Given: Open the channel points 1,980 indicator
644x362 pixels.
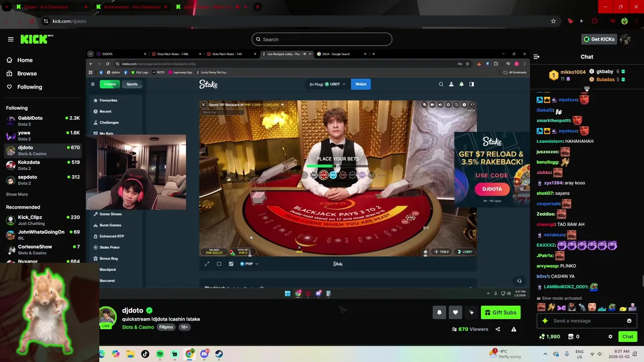Looking at the screenshot, I should click(x=549, y=336).
